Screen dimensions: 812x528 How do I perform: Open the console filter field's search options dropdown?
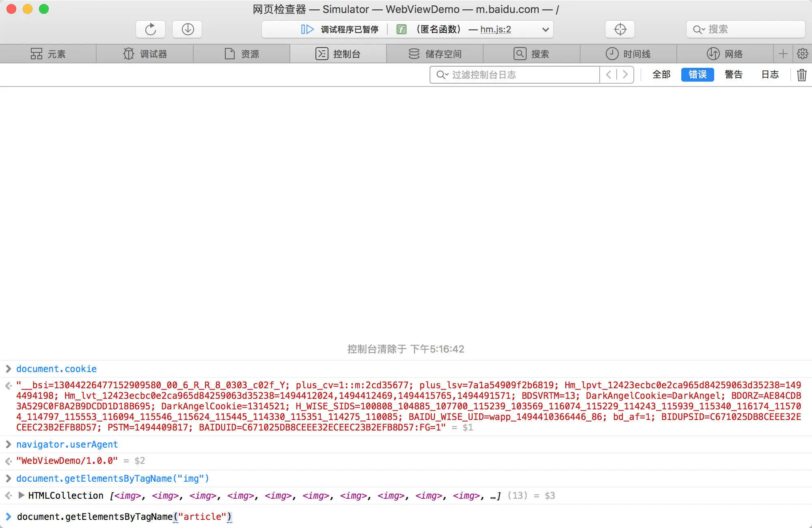click(442, 75)
